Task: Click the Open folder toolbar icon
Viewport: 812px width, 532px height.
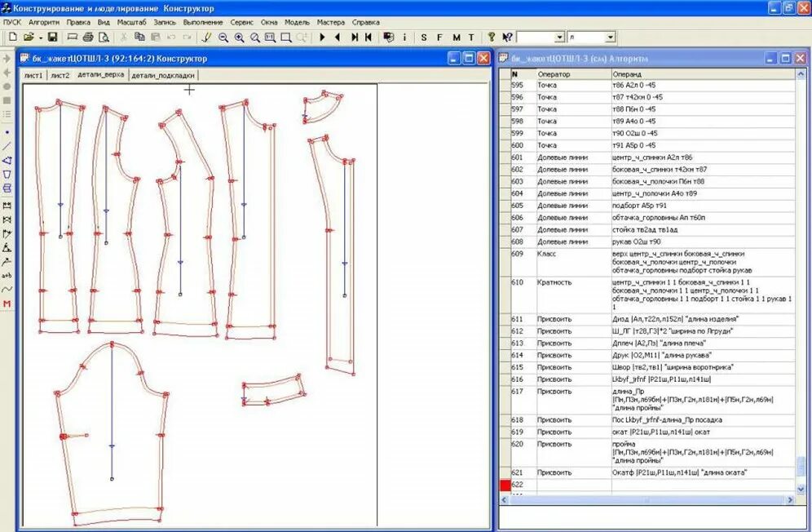Action: [29, 38]
